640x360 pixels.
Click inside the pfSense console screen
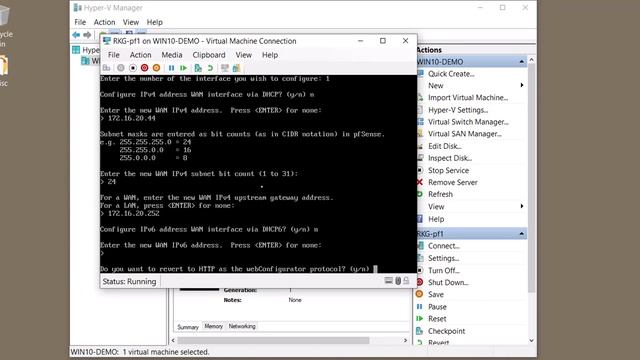pos(258,174)
